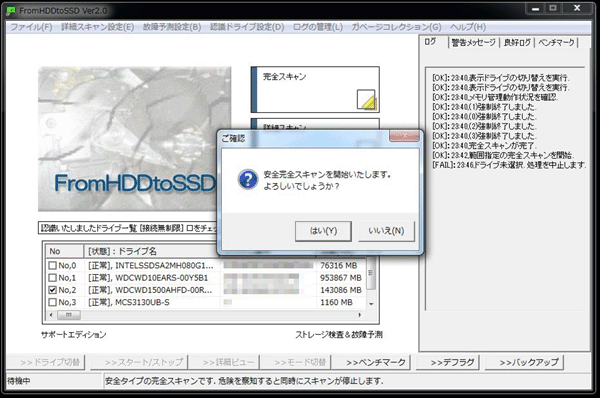Click the 完全スキャン panel button

(x=315, y=90)
